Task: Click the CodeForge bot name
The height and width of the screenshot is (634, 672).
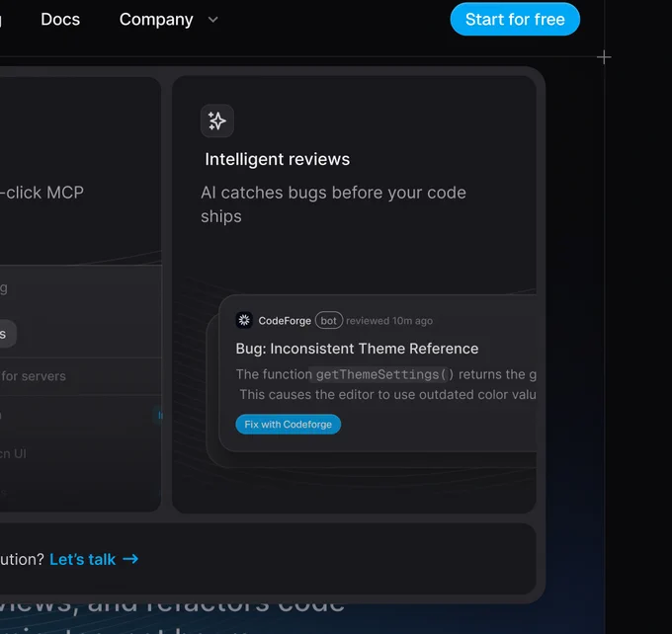Action: coord(285,320)
